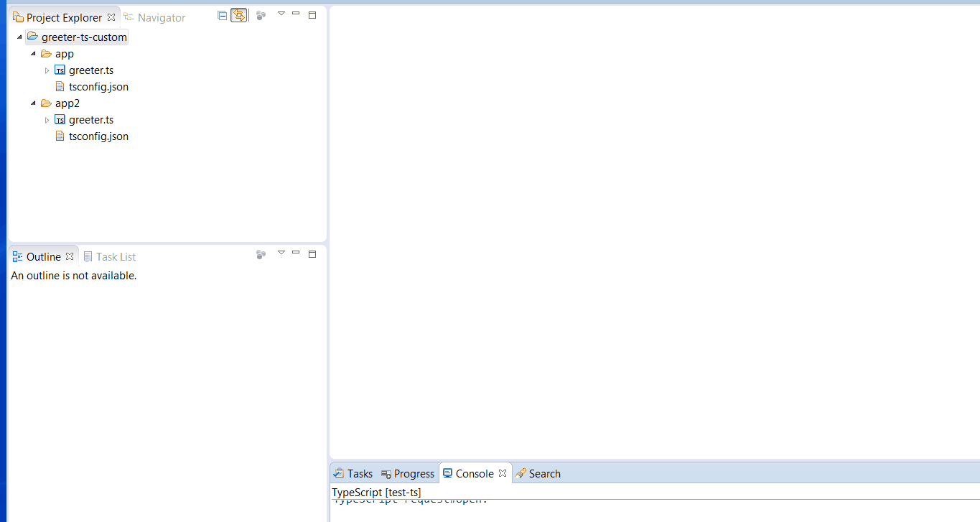Screen dimensions: 980x522
Task: Open the Progress tab
Action: tap(407, 473)
